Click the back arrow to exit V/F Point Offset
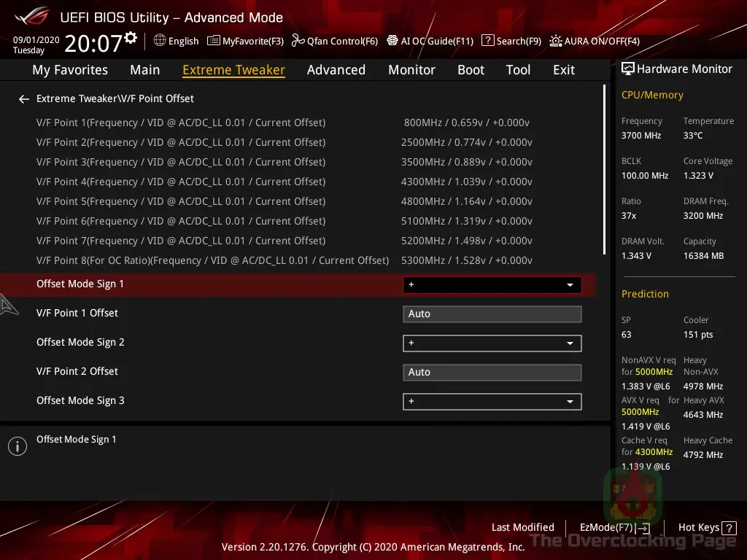The height and width of the screenshot is (560, 747). (x=23, y=98)
